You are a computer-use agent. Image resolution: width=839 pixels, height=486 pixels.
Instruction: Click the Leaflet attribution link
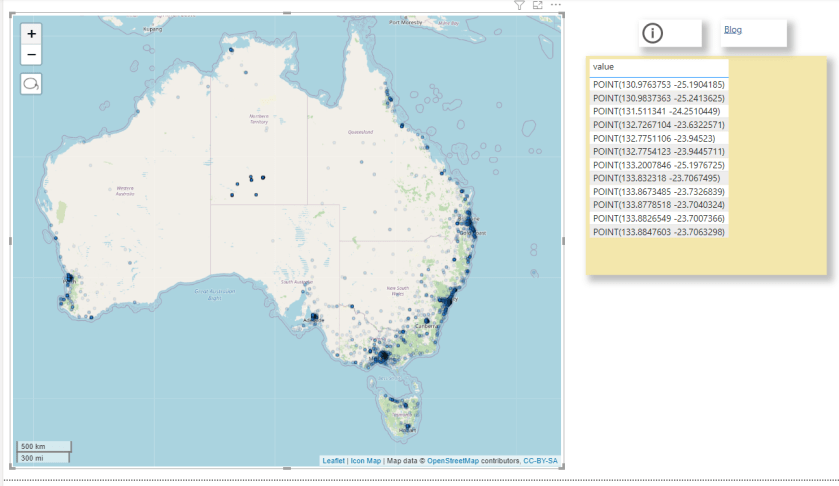pyautogui.click(x=333, y=461)
